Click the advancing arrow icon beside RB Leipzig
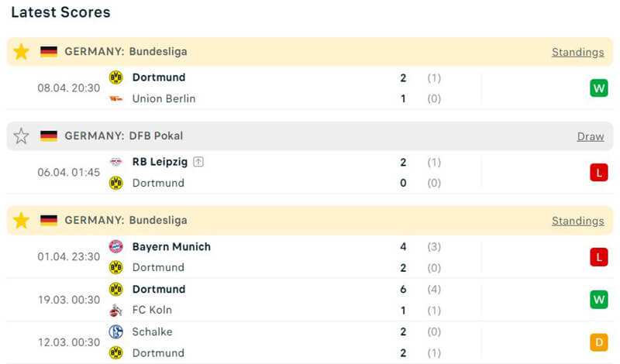 198,162
